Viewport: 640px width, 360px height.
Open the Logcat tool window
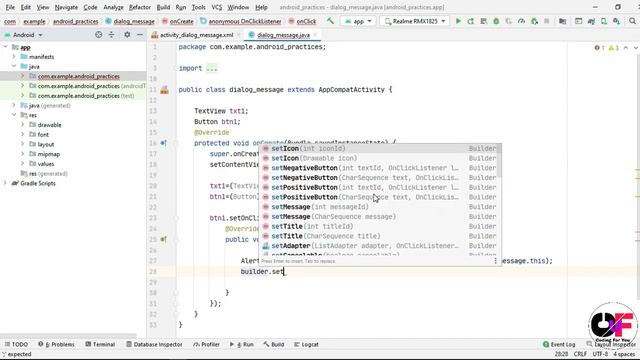[306, 344]
